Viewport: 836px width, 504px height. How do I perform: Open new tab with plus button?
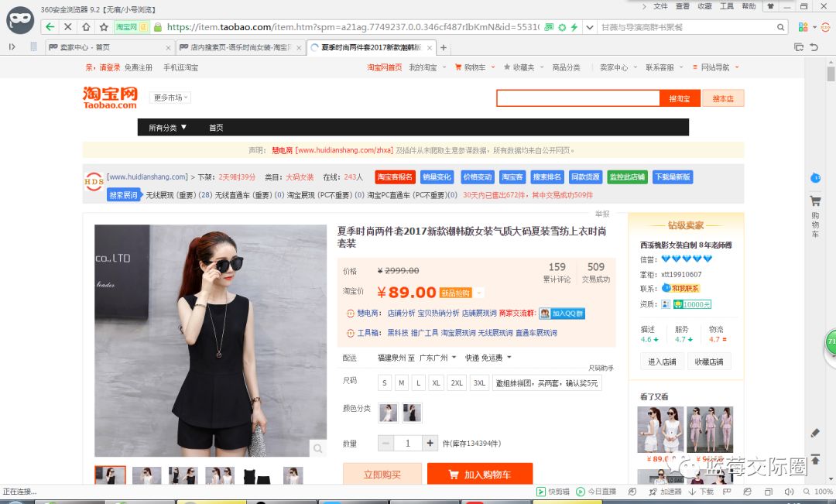pos(443,47)
